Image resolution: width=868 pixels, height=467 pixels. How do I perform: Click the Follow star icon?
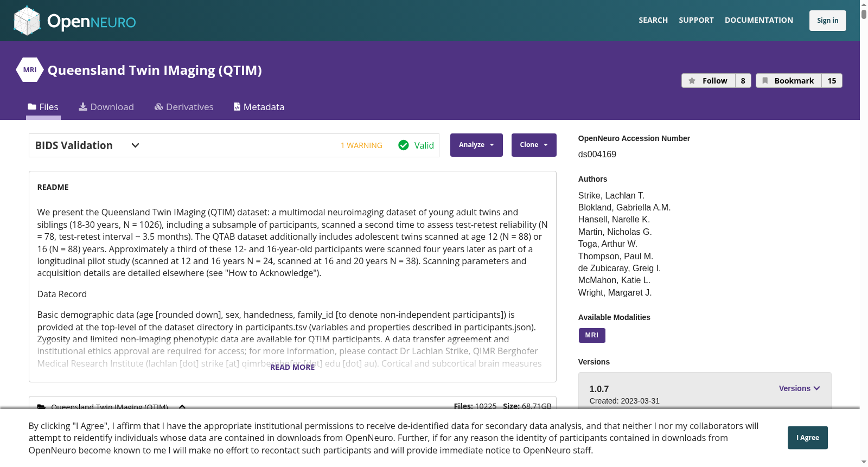(692, 81)
